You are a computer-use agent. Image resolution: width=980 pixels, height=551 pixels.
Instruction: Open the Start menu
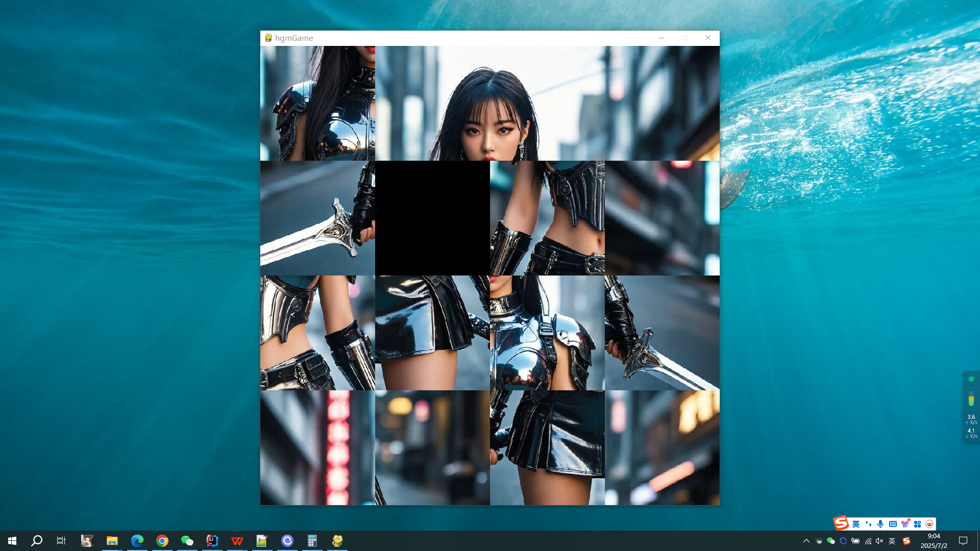tap(12, 541)
